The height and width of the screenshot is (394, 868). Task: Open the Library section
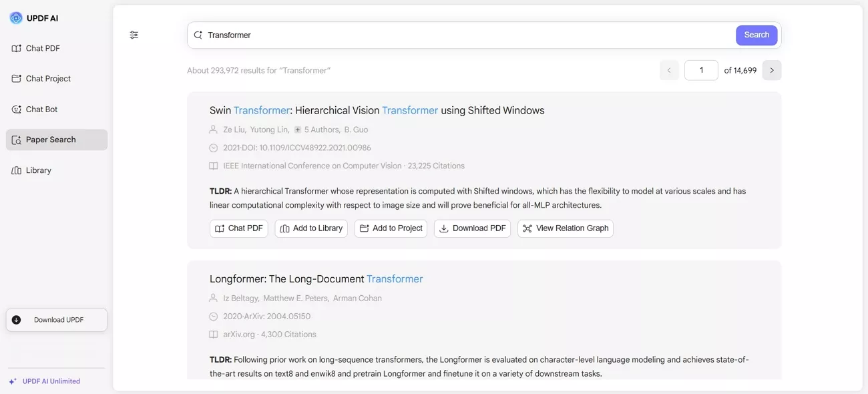(x=38, y=170)
